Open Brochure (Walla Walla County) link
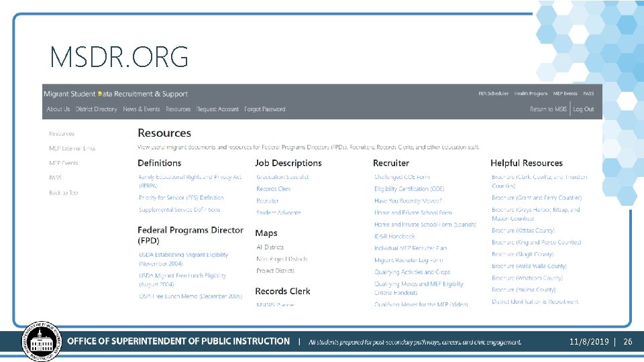 pos(529,266)
